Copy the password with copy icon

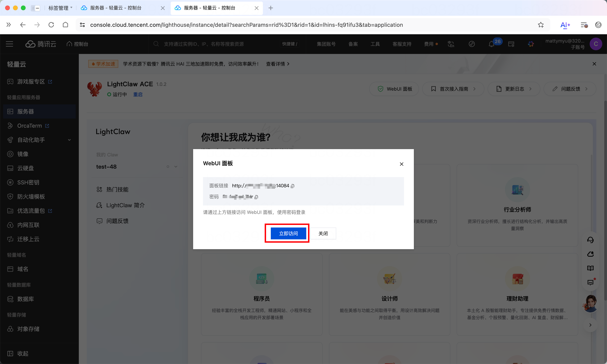coord(256,197)
